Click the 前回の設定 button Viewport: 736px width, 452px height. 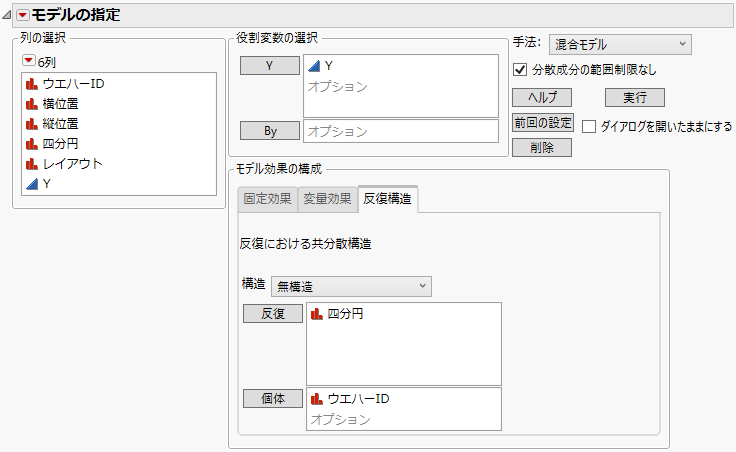(x=542, y=123)
